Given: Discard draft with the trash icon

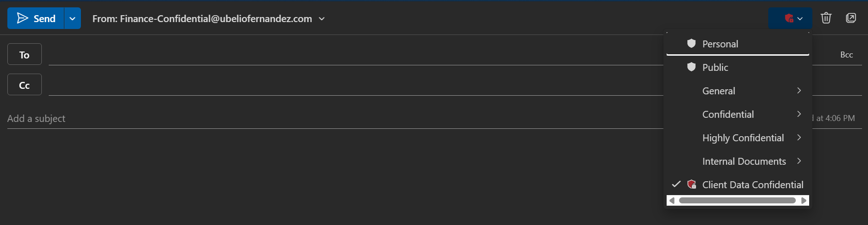Looking at the screenshot, I should (x=826, y=18).
